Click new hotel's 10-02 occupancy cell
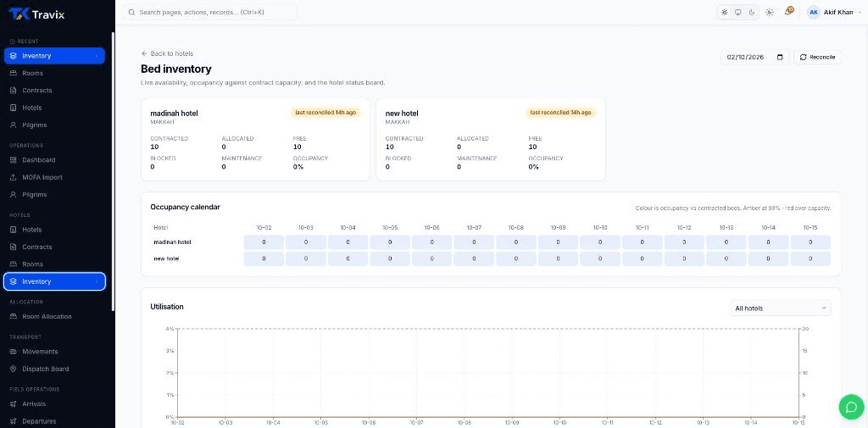 [264, 259]
